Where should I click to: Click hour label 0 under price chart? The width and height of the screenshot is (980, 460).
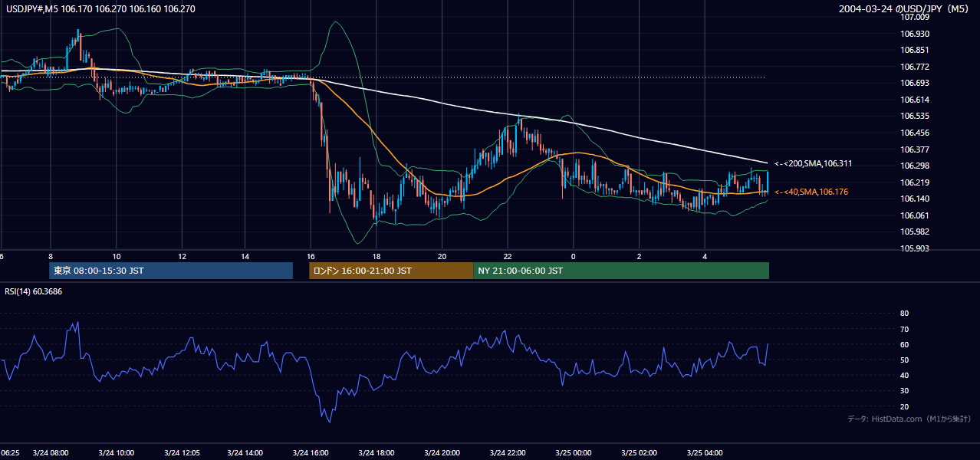pyautogui.click(x=573, y=256)
